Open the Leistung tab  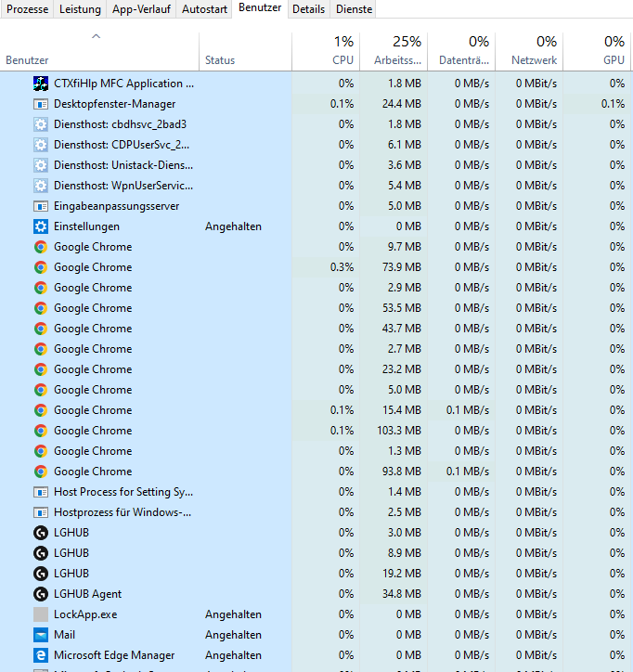point(80,9)
